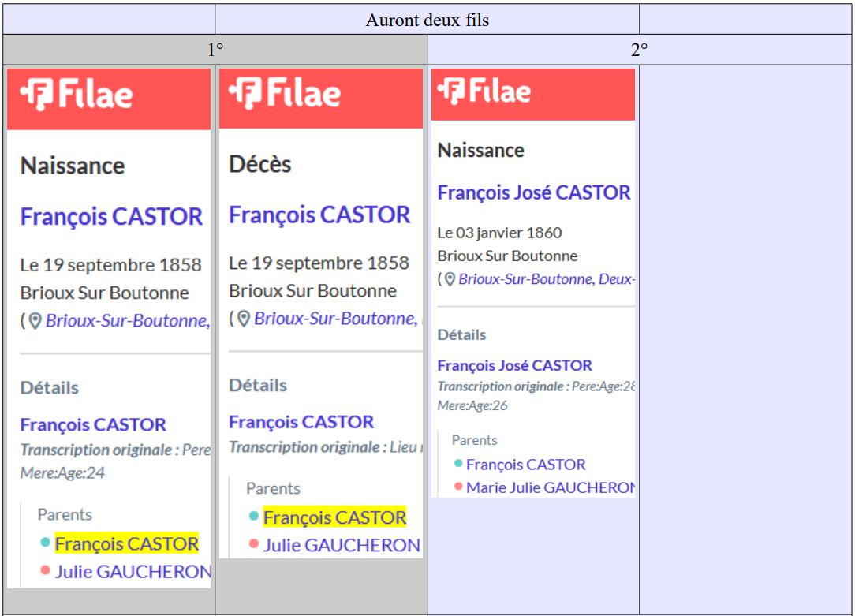The width and height of the screenshot is (855, 616).
Task: Click the teal dot beside François CASTOR in the 1860 card
Action: pyautogui.click(x=458, y=463)
